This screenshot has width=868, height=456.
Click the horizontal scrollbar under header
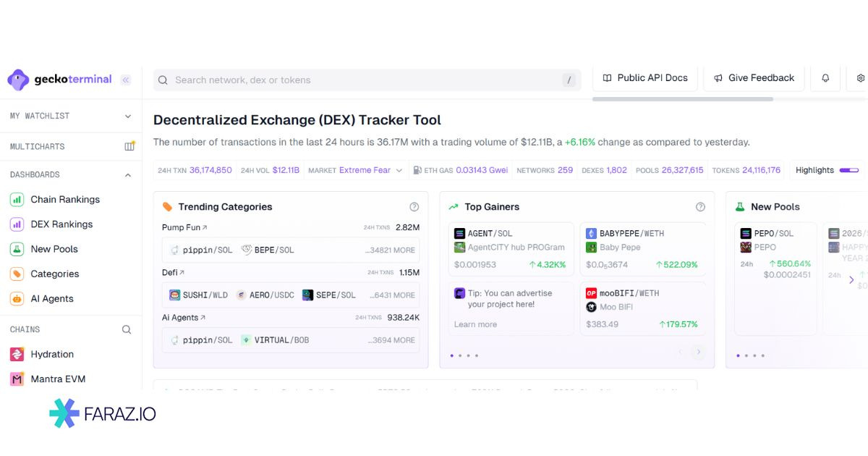pyautogui.click(x=682, y=99)
